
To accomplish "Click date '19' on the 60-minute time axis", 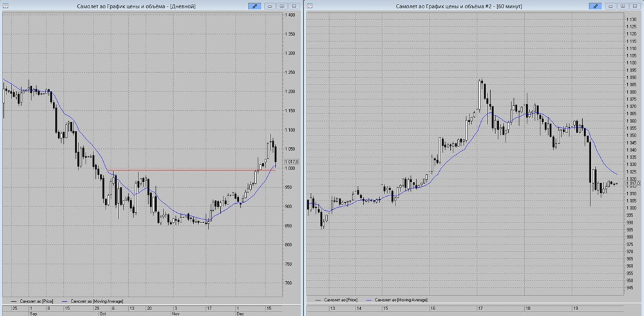I will [575, 308].
